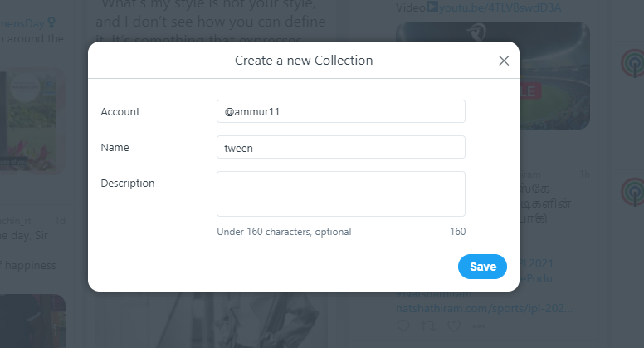Open the garden image thumbnail on left
This screenshot has width=644, height=348.
point(33,121)
